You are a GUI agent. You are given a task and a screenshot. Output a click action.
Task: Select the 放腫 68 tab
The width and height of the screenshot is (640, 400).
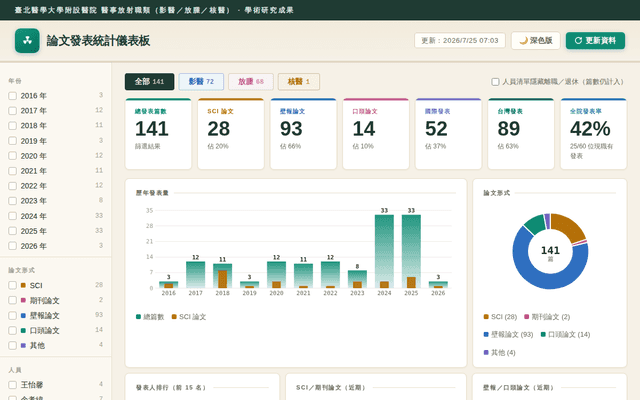251,82
